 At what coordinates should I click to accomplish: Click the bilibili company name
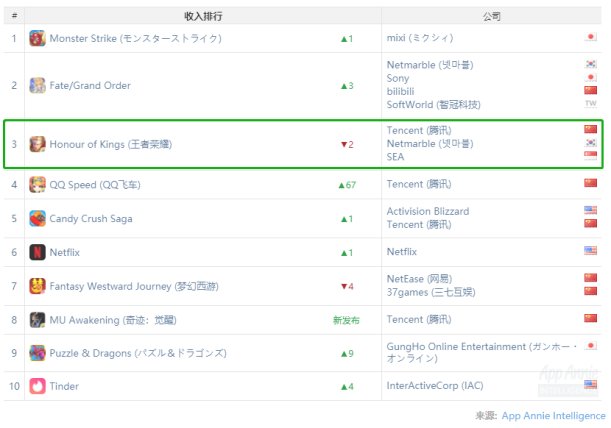400,92
